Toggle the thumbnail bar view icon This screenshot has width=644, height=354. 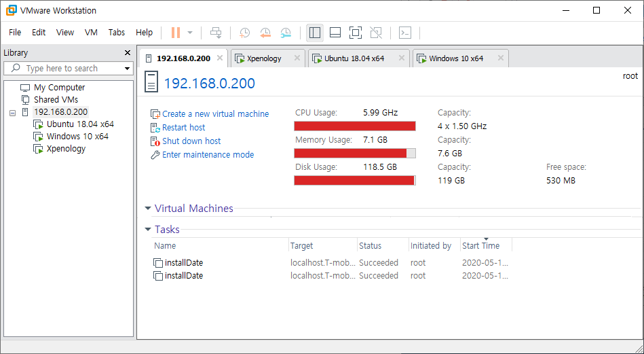[335, 33]
